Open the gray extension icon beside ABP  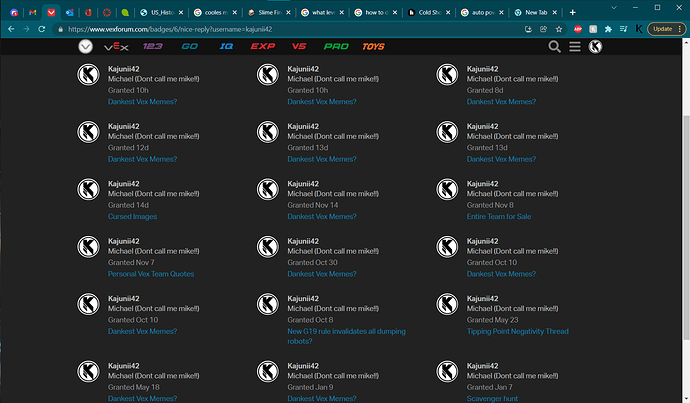(x=593, y=29)
